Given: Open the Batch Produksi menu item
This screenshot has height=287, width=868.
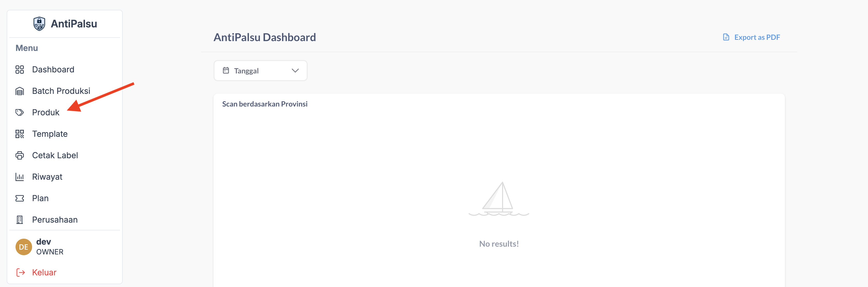Looking at the screenshot, I should click(61, 91).
